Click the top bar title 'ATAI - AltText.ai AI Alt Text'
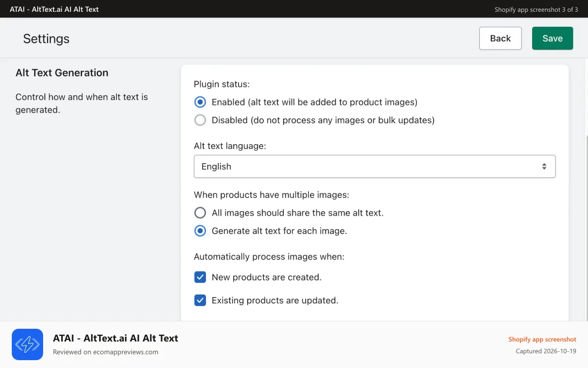Viewport: 588px width, 368px height. 54,9
